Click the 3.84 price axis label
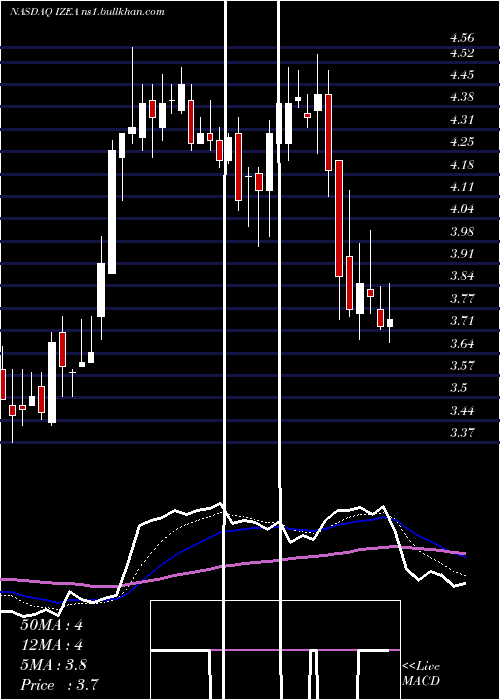Image resolution: width=500 pixels, height=700 pixels. click(x=462, y=276)
